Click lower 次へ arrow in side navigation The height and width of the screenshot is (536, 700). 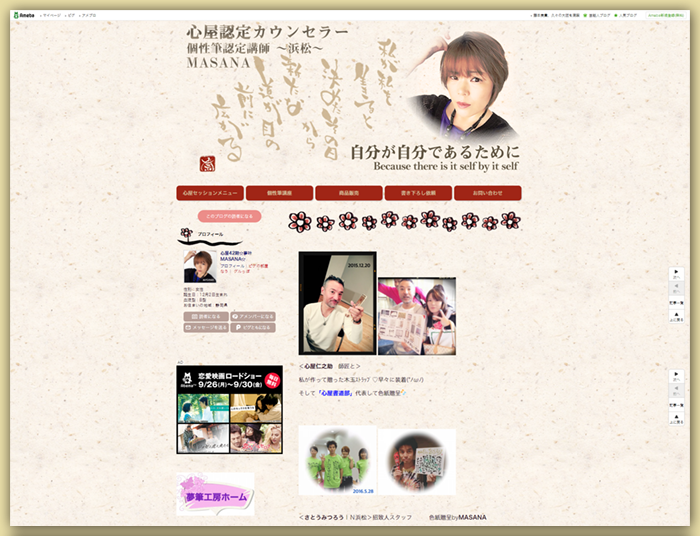(x=676, y=376)
